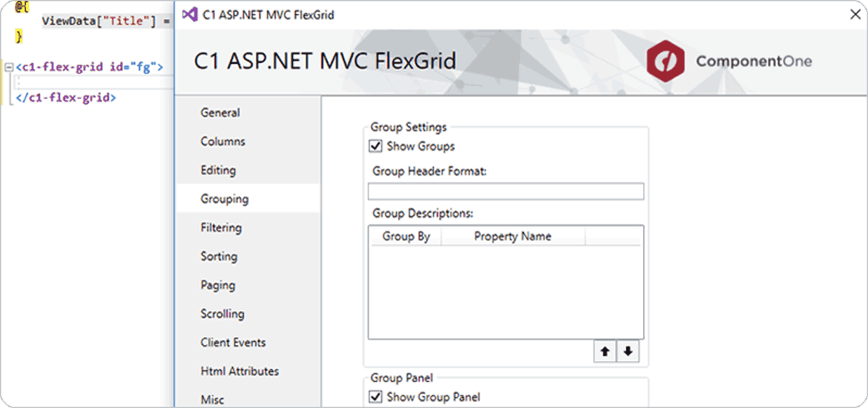Open the General settings tab

point(248,112)
